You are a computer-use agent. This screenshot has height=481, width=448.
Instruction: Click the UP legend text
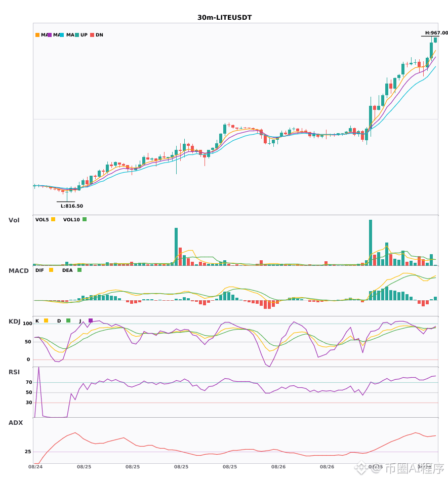pyautogui.click(x=84, y=35)
